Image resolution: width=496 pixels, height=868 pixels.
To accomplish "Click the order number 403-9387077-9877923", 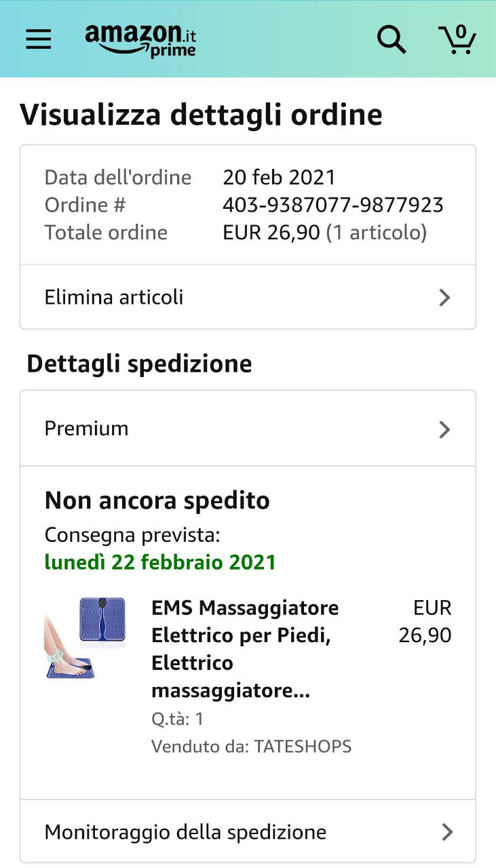I will click(332, 205).
